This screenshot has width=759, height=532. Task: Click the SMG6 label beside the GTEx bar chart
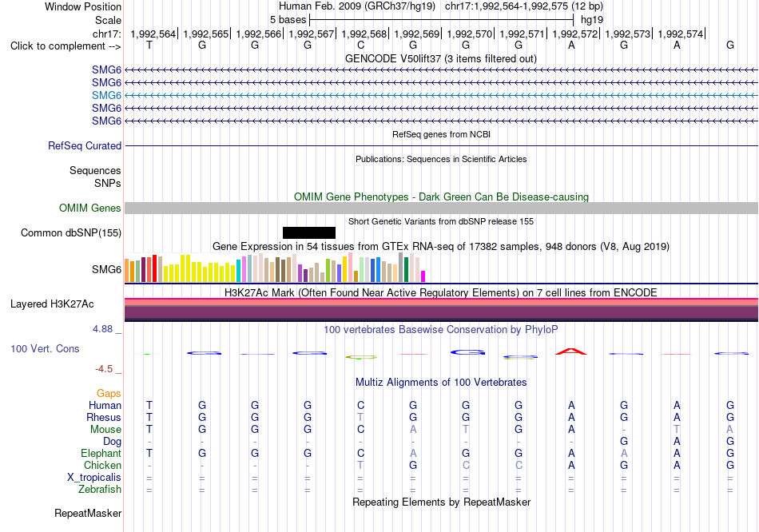coord(106,270)
